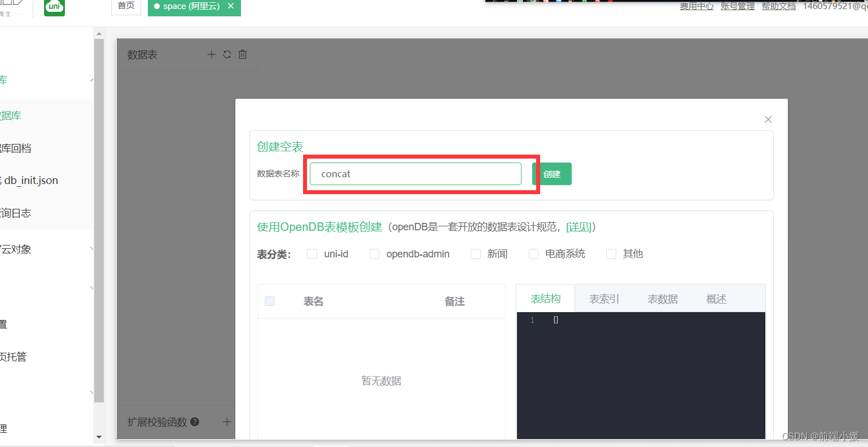Check the 新闻 category checkbox
This screenshot has width=868, height=447.
[476, 254]
